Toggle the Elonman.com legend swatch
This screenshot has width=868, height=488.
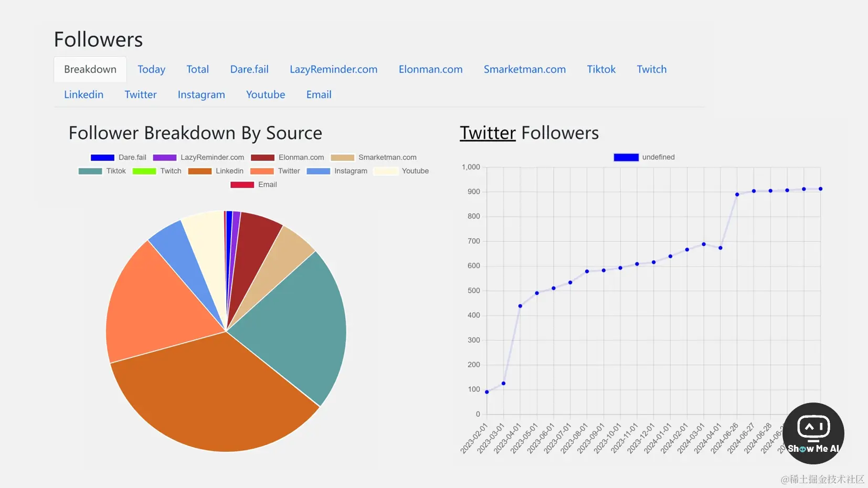click(x=262, y=157)
